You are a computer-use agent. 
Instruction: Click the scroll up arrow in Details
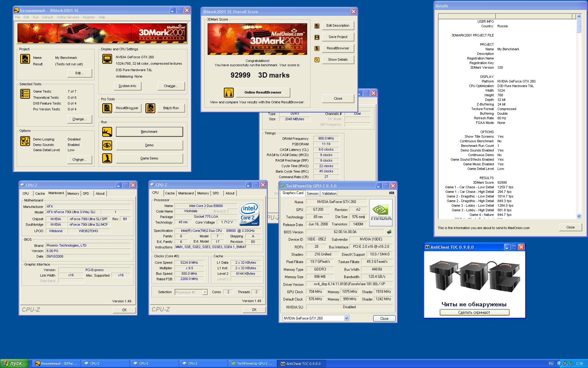tap(579, 16)
